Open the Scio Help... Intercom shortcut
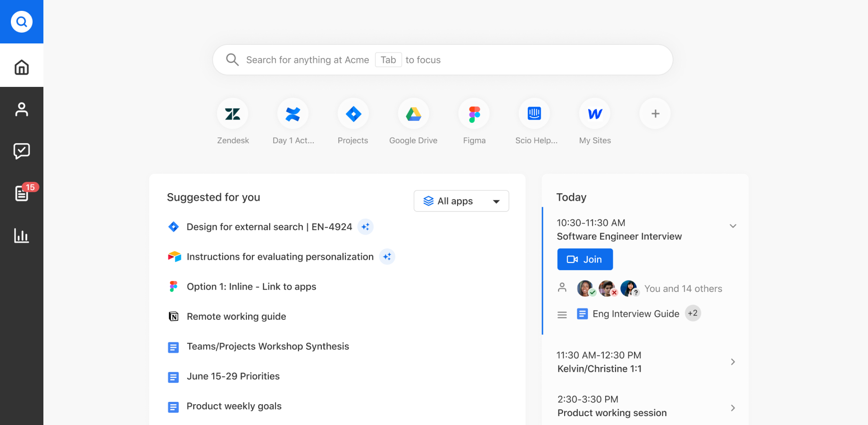868x425 pixels. 534,114
